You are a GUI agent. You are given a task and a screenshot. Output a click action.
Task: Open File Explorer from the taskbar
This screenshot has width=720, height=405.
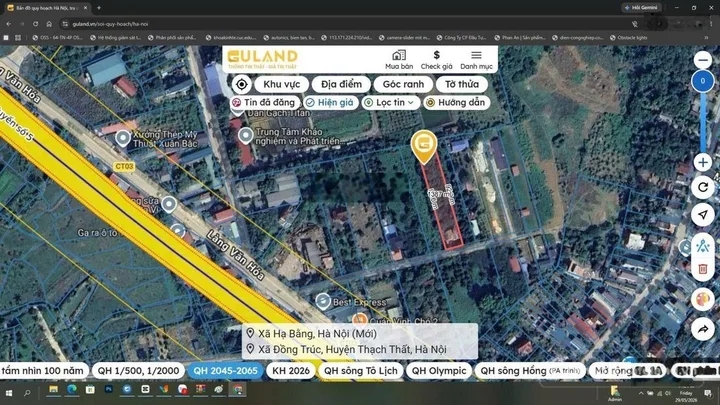[54, 390]
